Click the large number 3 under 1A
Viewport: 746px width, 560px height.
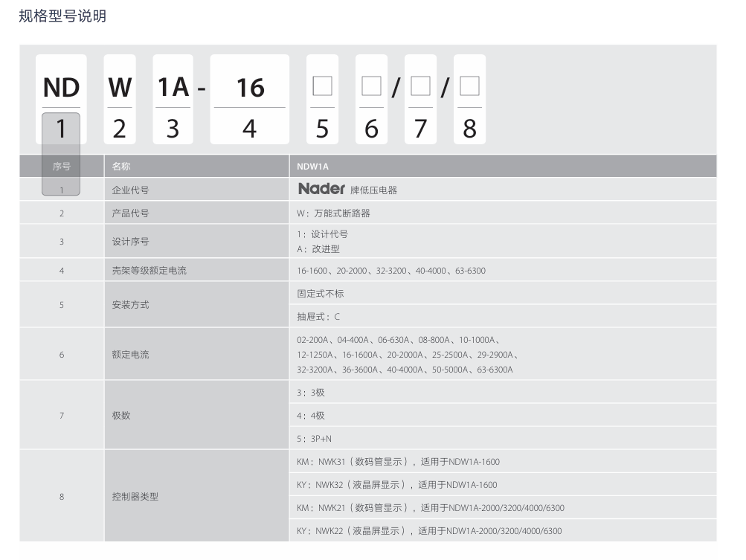(173, 129)
